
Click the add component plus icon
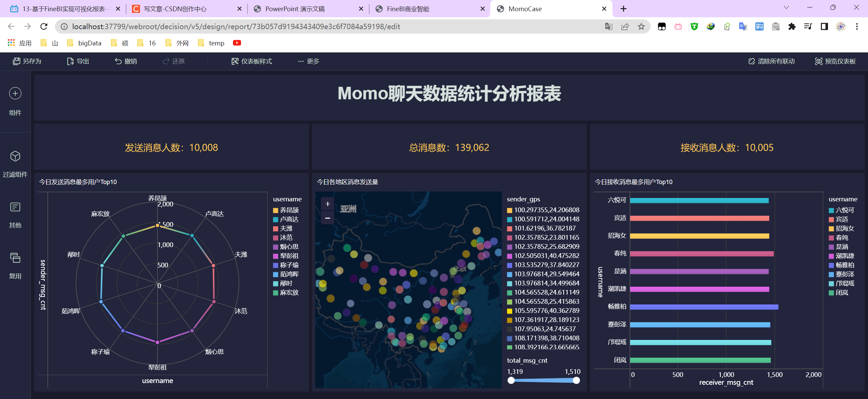pos(15,93)
